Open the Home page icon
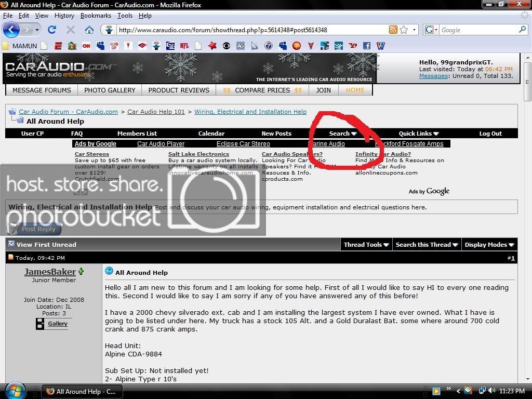This screenshot has width=532, height=399. coord(89,30)
